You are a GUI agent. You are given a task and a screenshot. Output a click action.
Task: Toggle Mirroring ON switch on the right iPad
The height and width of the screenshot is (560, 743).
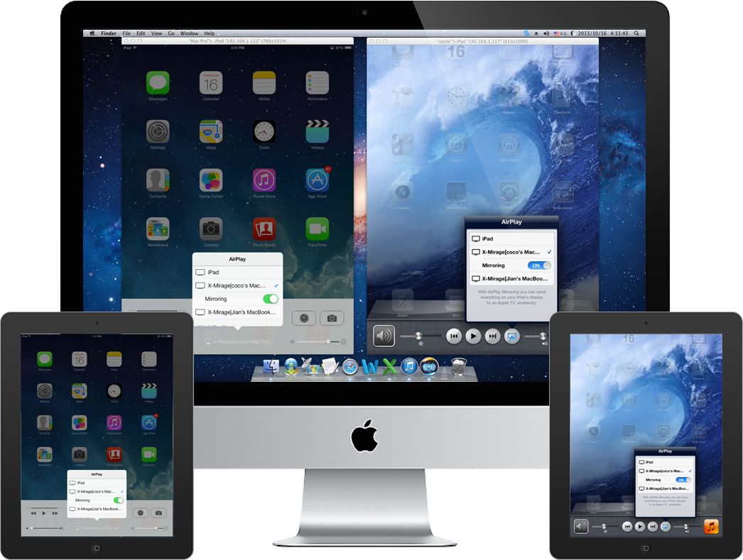[x=683, y=480]
